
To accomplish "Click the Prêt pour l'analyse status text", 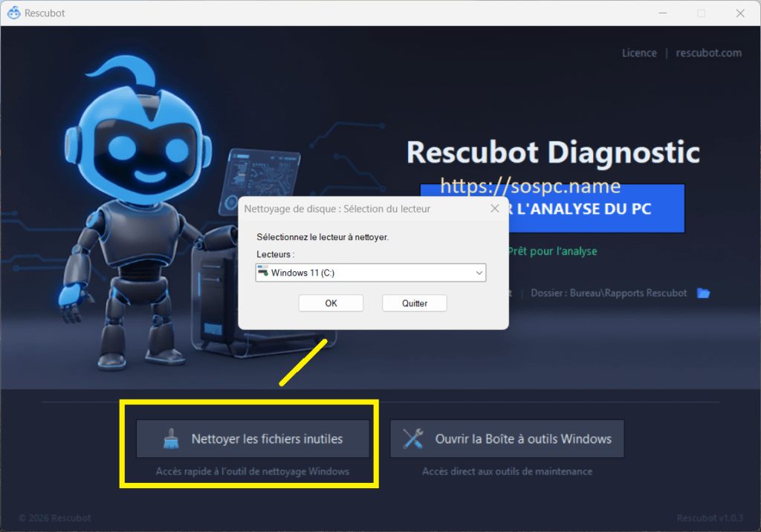I will pyautogui.click(x=552, y=251).
